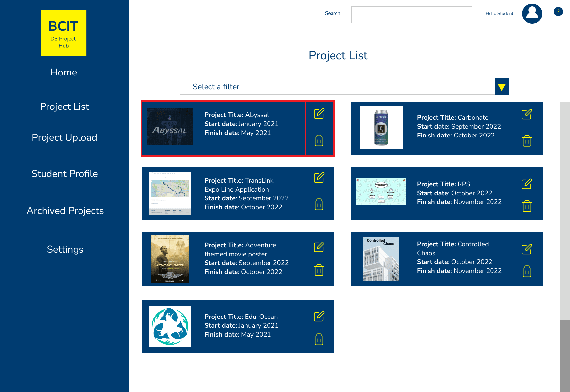Click the trash icon for TransLink Expo Line Application
The width and height of the screenshot is (570, 392).
click(x=319, y=205)
